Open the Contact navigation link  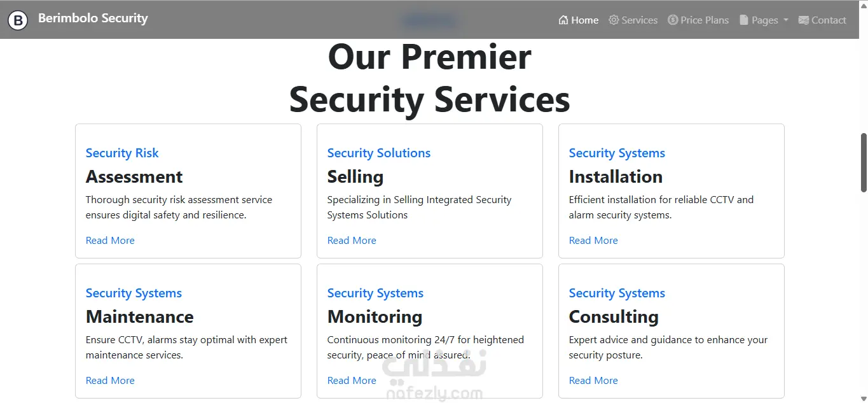pos(829,20)
